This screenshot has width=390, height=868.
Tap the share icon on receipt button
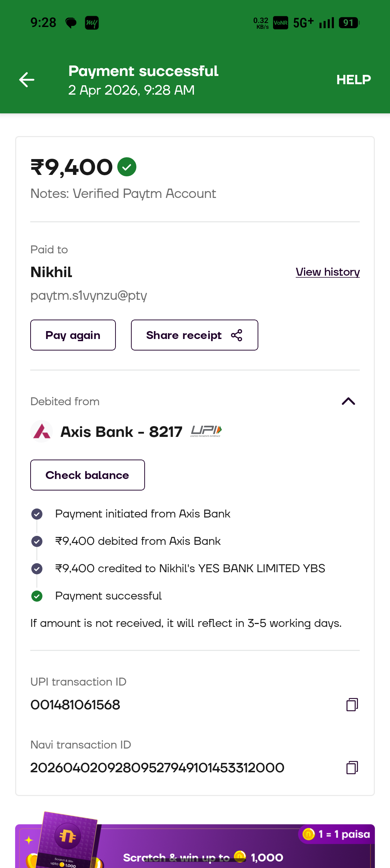pyautogui.click(x=237, y=335)
